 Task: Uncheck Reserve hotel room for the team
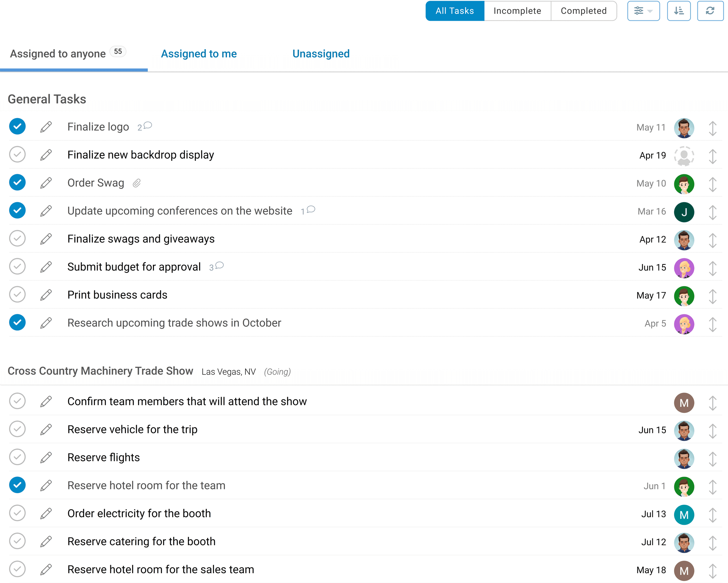pyautogui.click(x=17, y=485)
